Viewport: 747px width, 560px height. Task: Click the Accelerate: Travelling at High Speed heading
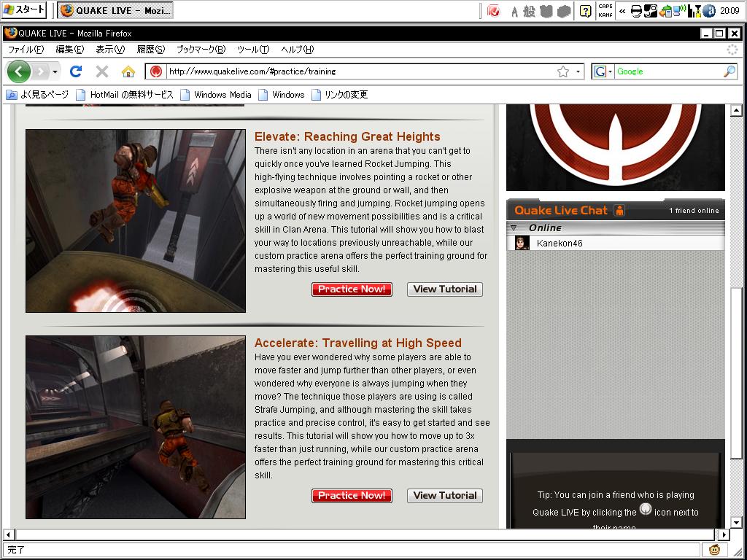point(357,343)
